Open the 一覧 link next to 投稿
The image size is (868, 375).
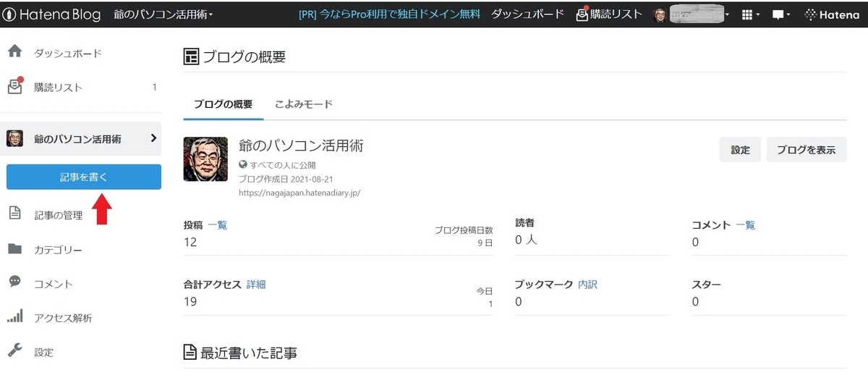(218, 225)
